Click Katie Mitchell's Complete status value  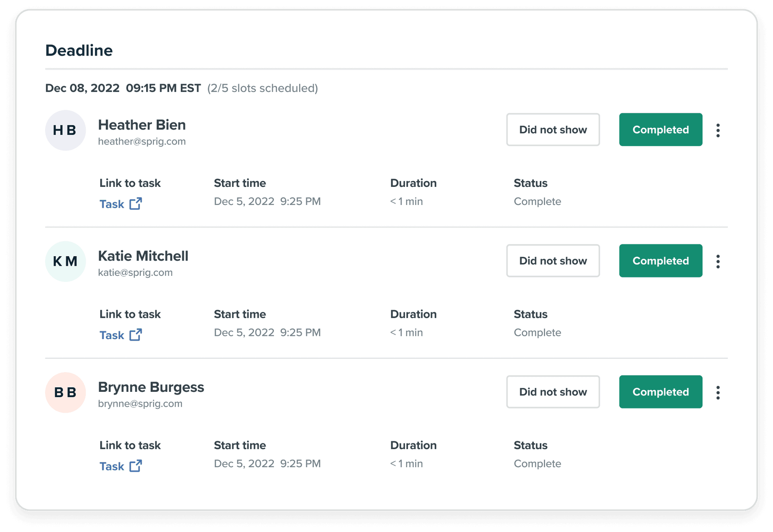537,333
